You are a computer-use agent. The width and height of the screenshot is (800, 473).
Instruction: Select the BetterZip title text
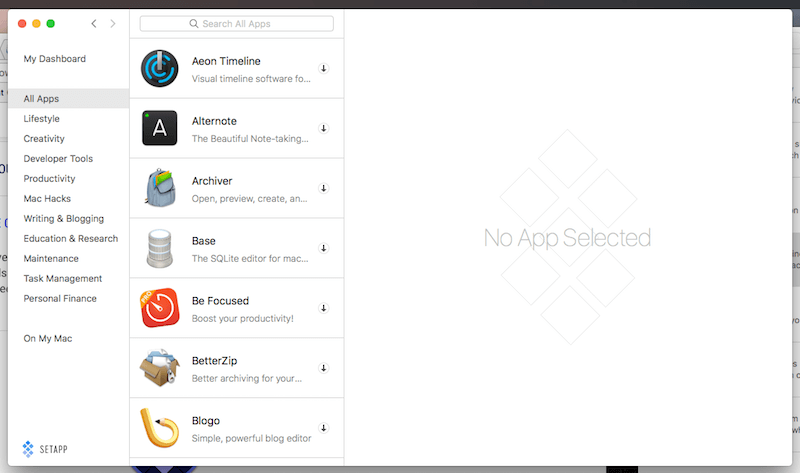pyautogui.click(x=214, y=361)
